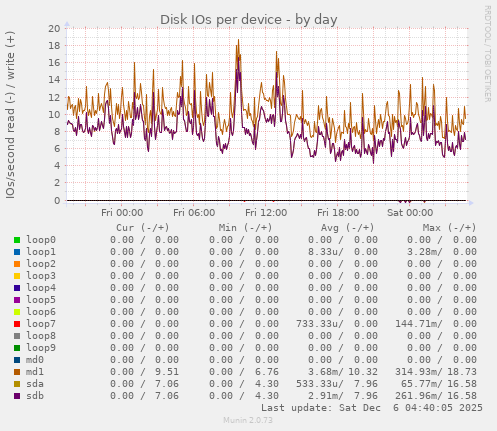This screenshot has width=497, height=431.
Task: Click the 'Munin 2.0.73' version text
Action: (248, 420)
